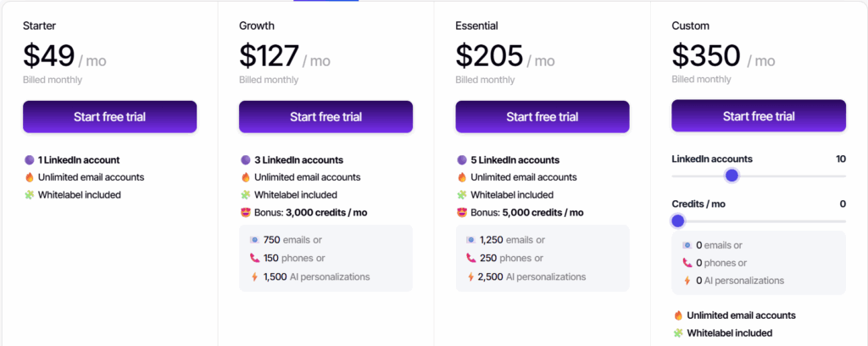Click the email icon next to 1,250 emails
The image size is (868, 346).
pos(470,240)
